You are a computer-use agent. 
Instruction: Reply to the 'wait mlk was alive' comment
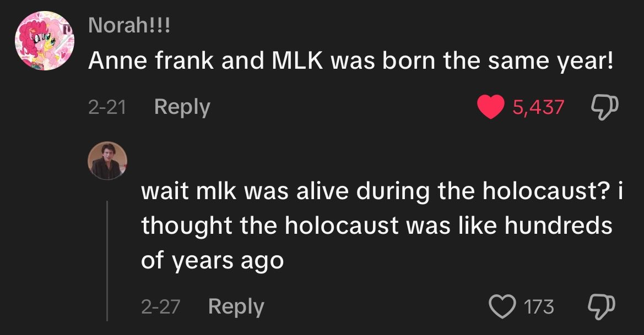point(236,306)
